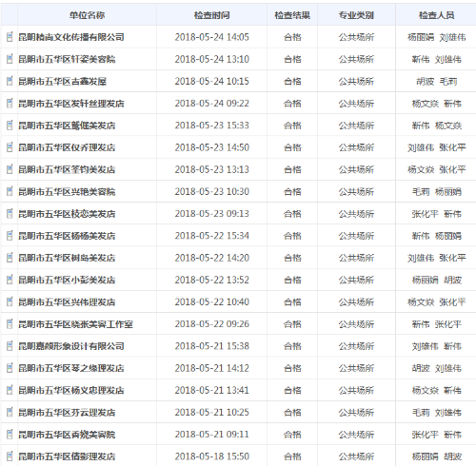
Task: Open 昆明市五华区吉鑫发屋 unit name
Action: (62, 82)
